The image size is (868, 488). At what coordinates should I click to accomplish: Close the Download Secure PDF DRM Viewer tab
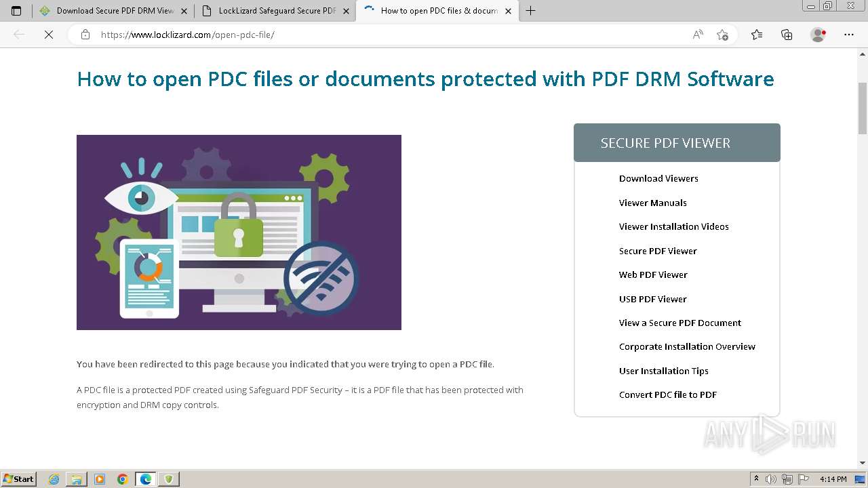pyautogui.click(x=184, y=11)
